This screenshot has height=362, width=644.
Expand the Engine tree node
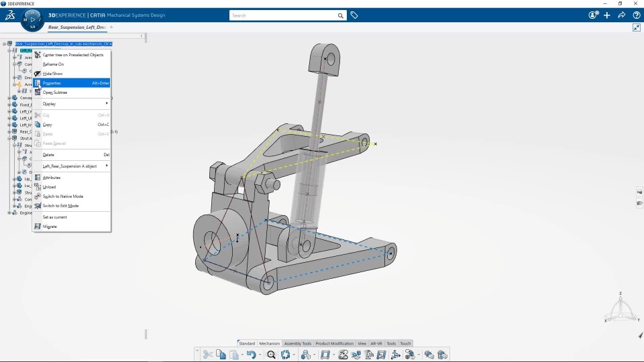point(9,213)
